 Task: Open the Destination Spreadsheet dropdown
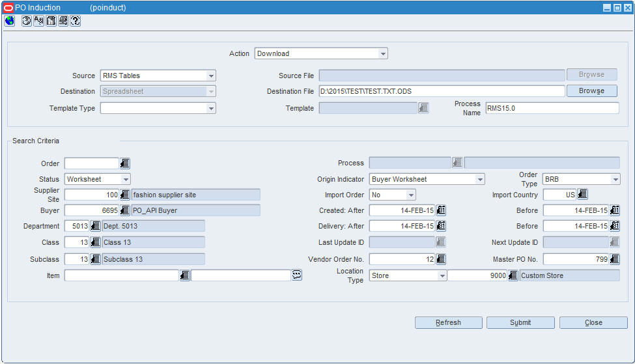coord(211,92)
